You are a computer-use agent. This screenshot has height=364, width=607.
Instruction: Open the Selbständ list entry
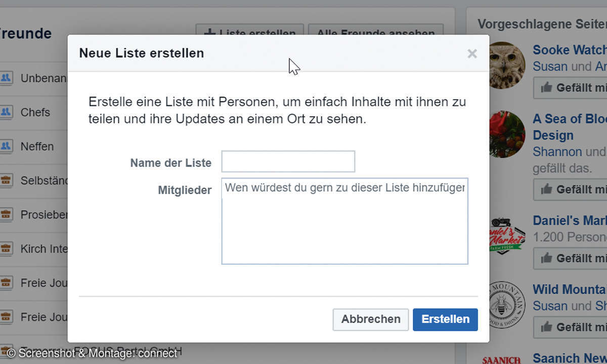(44, 181)
